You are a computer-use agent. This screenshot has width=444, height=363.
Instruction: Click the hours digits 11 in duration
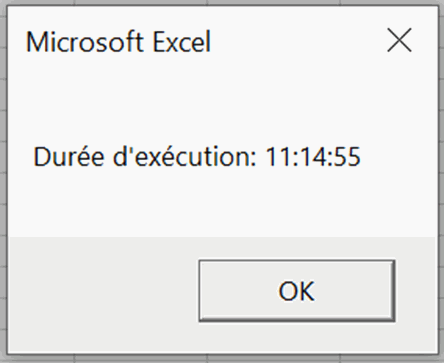coord(277,157)
